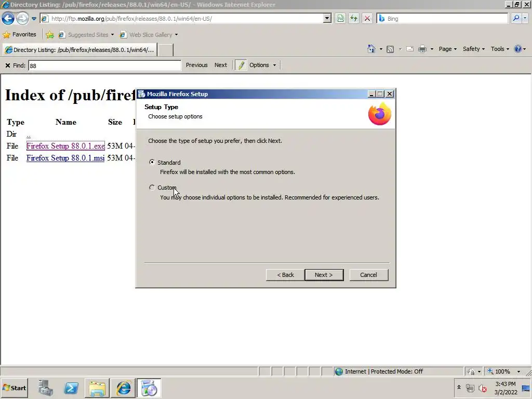Click the network tray icon
Image resolution: width=532 pixels, height=399 pixels.
tap(470, 388)
